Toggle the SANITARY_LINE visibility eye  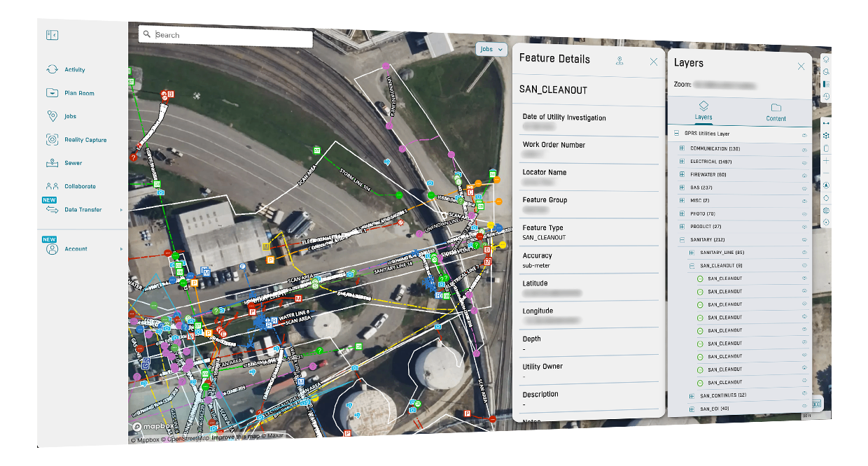(x=804, y=252)
